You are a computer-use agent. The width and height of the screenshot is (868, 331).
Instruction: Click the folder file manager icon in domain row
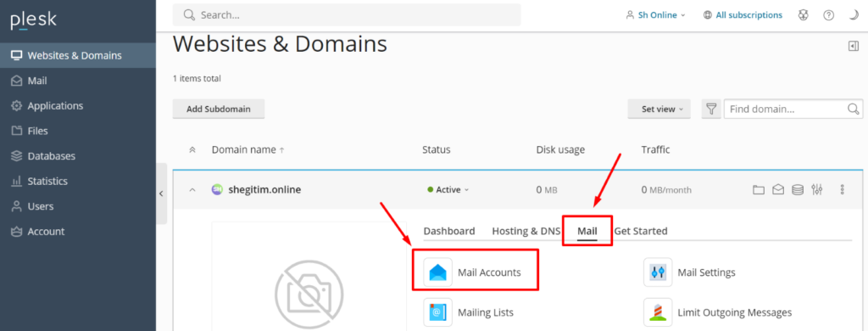pyautogui.click(x=759, y=189)
